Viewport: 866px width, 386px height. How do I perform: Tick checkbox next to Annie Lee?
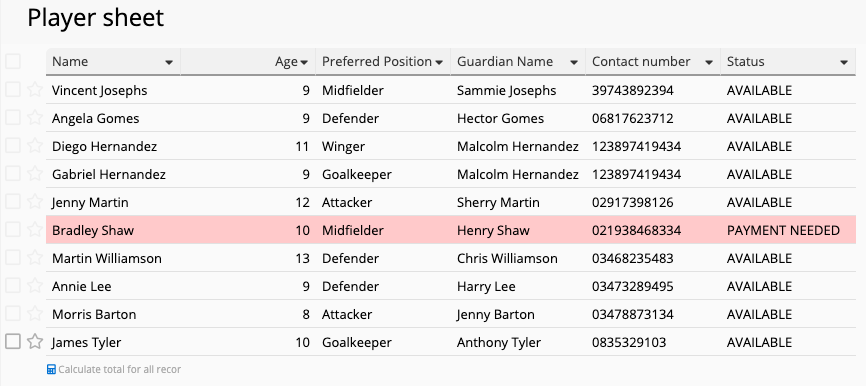pos(13,285)
